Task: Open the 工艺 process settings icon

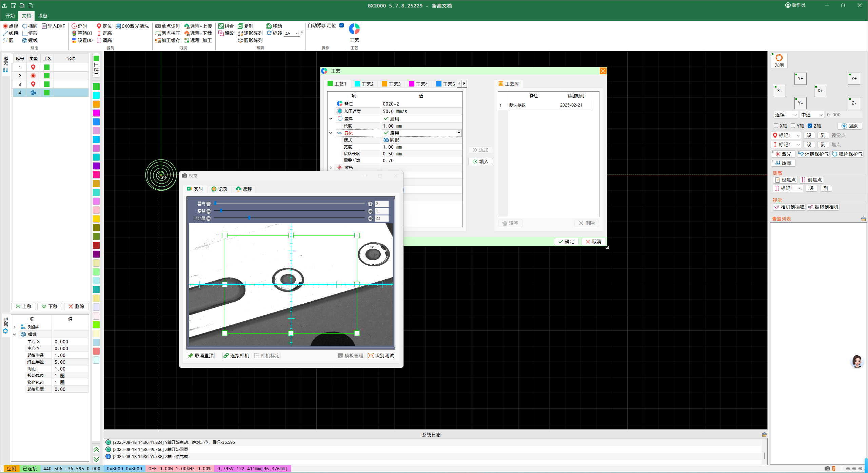Action: (354, 30)
